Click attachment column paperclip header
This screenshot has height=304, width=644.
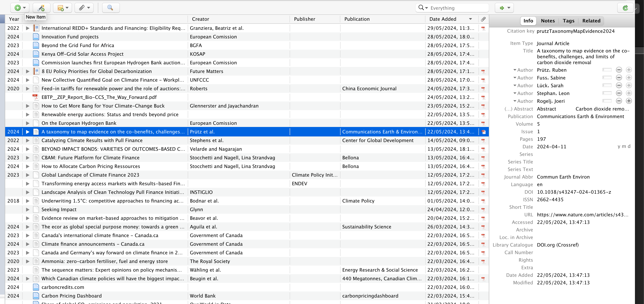483,19
